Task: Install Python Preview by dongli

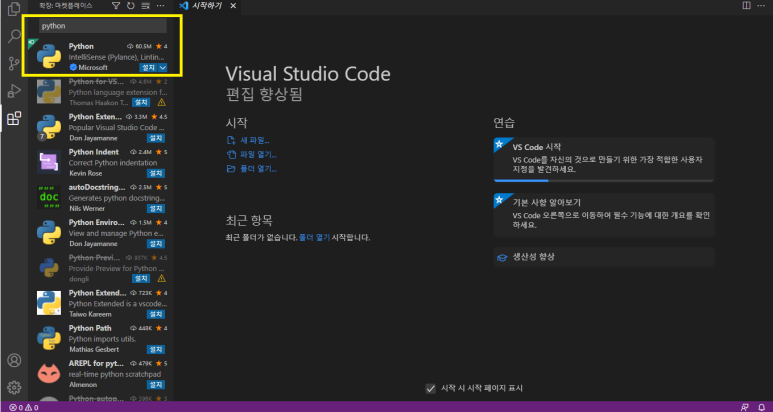Action: click(x=141, y=279)
